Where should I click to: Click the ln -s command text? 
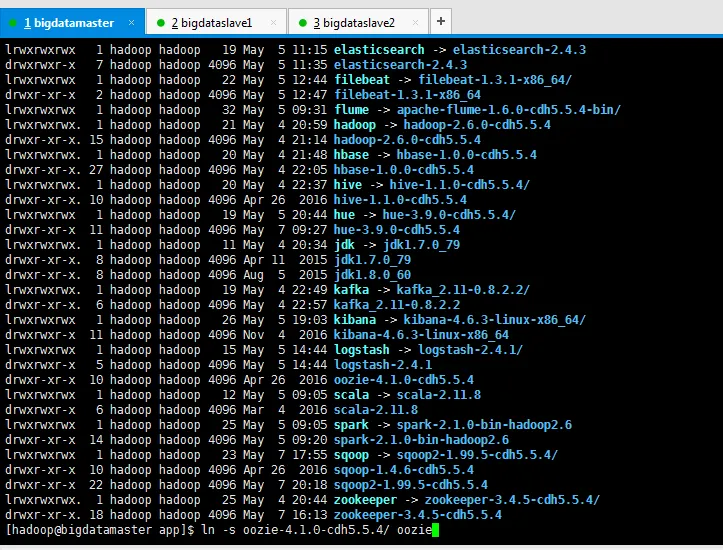219,530
